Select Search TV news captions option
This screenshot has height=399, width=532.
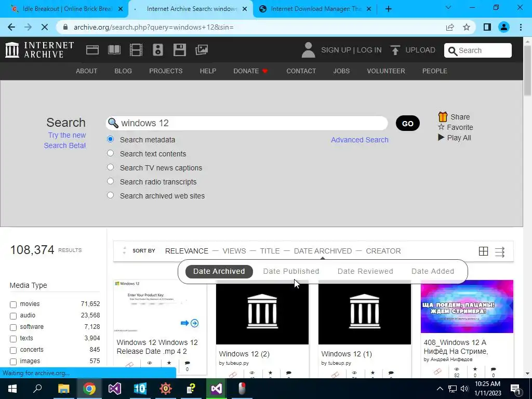point(110,167)
